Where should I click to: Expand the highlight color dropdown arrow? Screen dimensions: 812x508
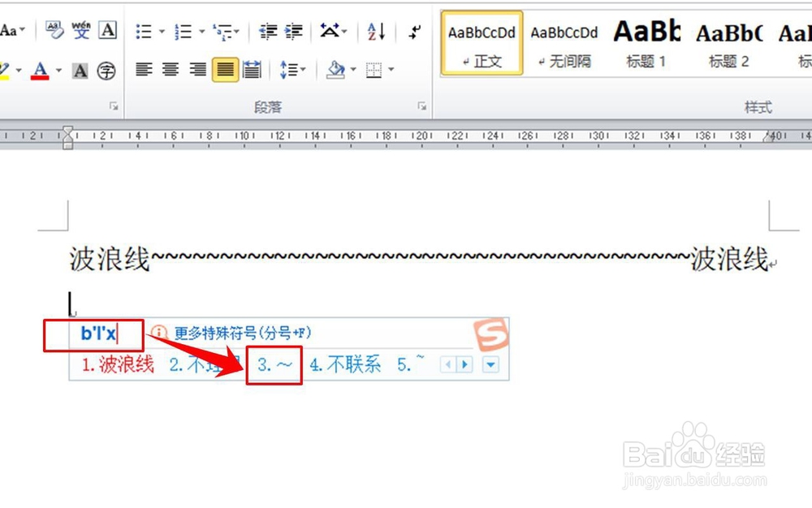coord(19,70)
